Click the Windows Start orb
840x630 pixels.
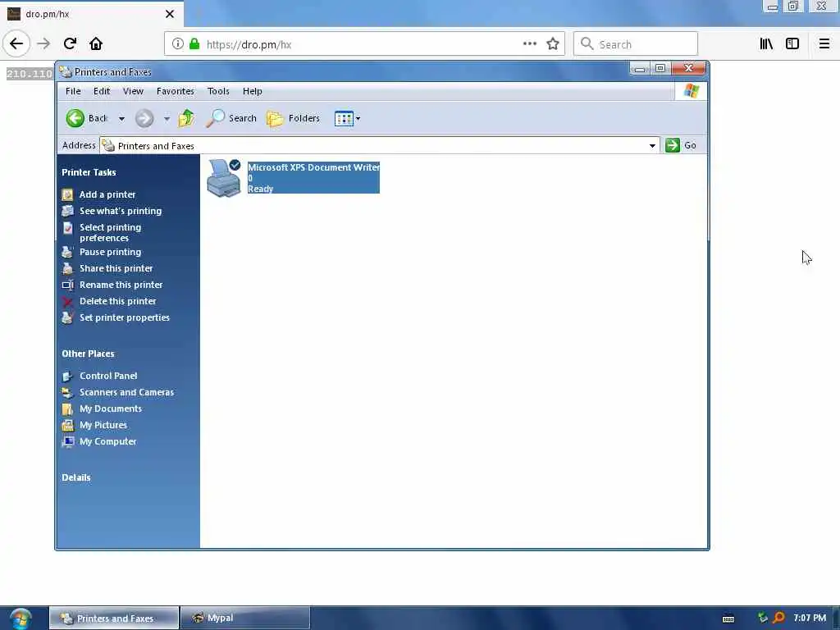coord(20,619)
